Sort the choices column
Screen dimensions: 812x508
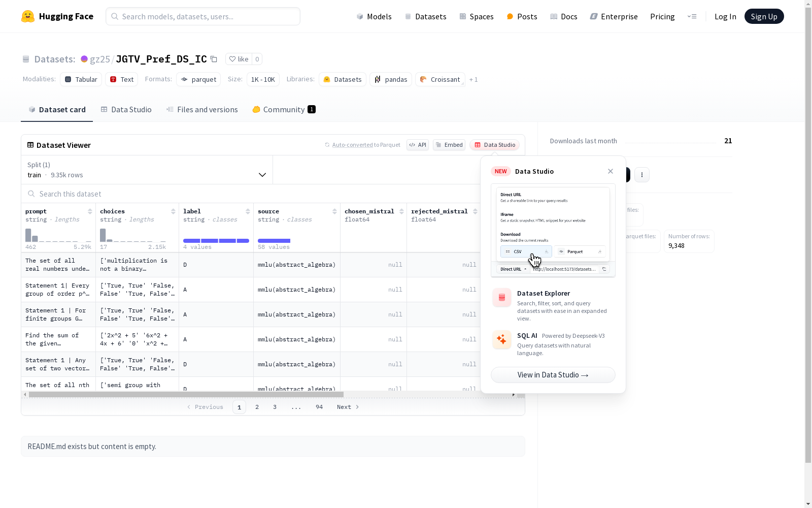click(x=173, y=211)
